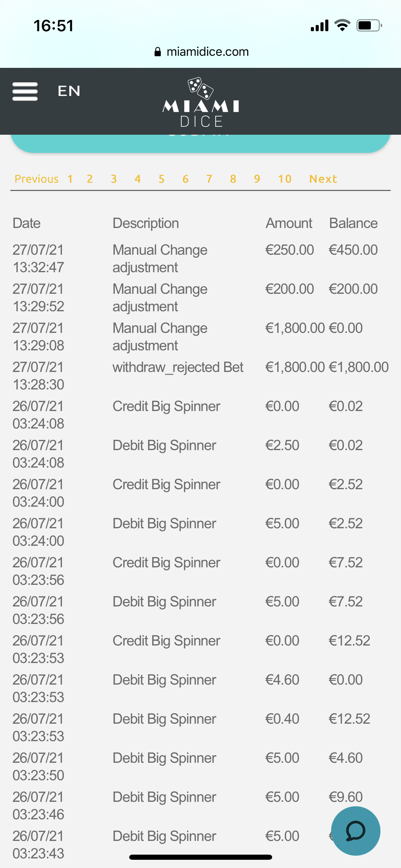Open the live chat bubble
401x868 pixels.
point(355,831)
